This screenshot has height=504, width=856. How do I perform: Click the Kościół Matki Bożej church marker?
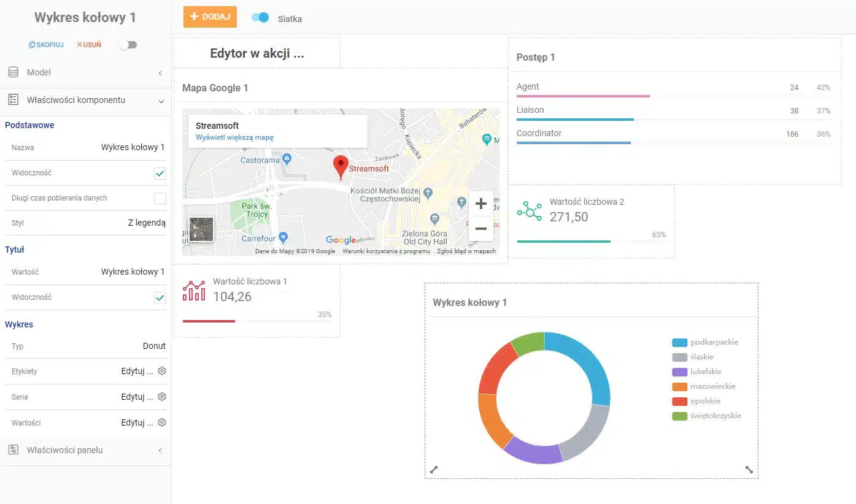[429, 193]
